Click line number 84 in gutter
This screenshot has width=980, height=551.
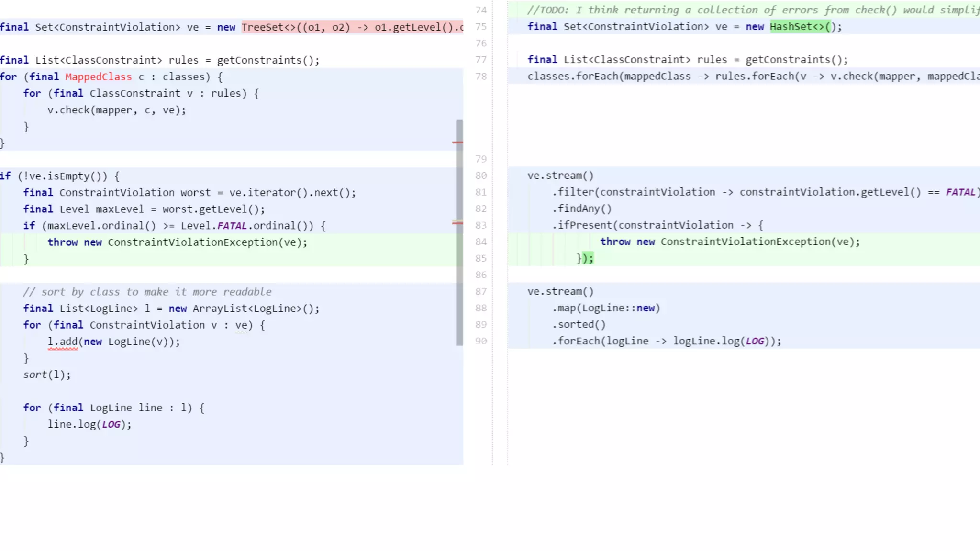click(x=481, y=242)
